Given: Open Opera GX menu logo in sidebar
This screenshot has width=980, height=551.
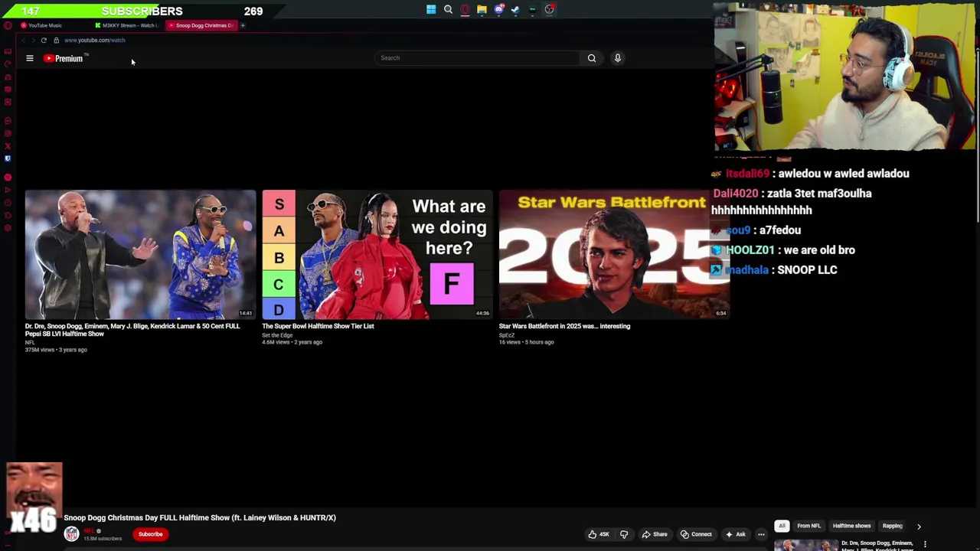Looking at the screenshot, I should point(8,25).
